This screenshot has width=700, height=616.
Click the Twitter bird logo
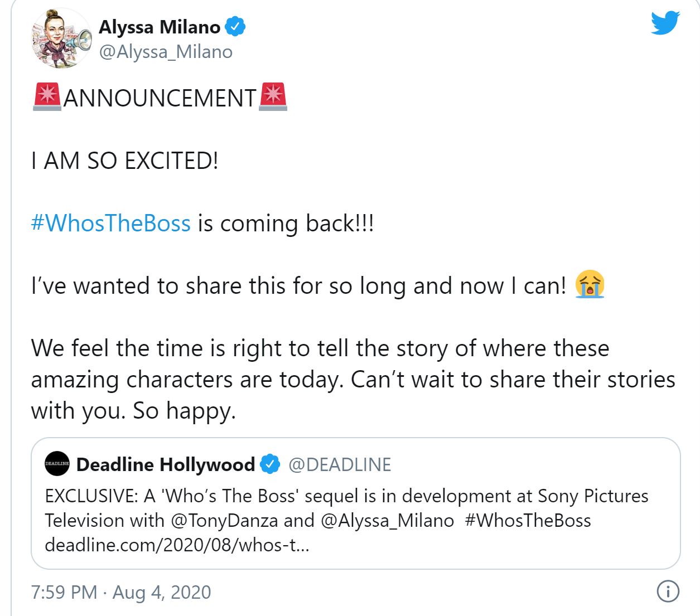pos(665,23)
